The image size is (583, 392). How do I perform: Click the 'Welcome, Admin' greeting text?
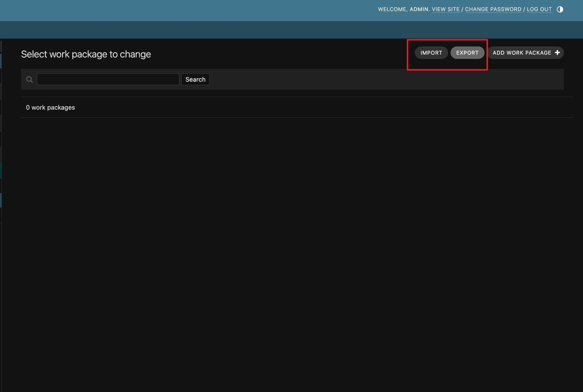tap(403, 9)
